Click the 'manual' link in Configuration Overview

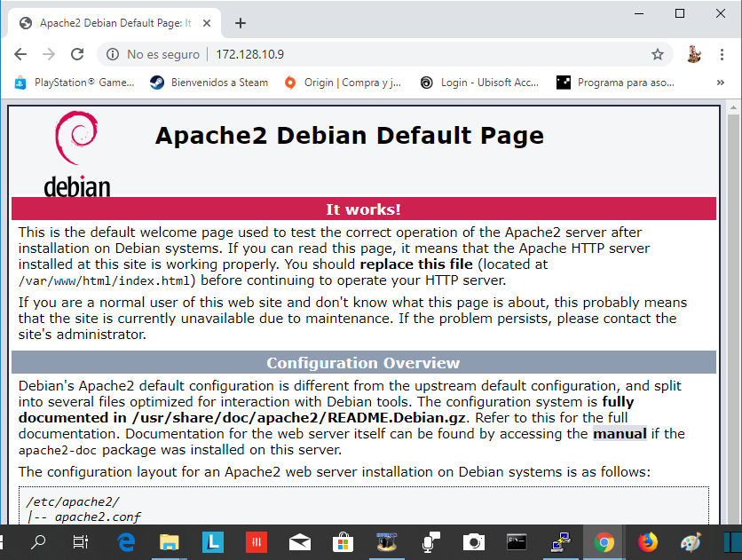[620, 434]
